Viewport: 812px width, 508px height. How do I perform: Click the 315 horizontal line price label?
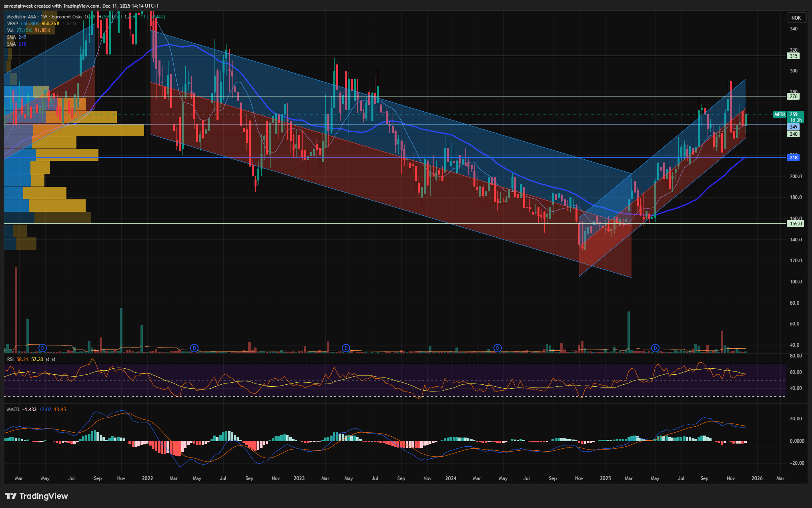793,56
